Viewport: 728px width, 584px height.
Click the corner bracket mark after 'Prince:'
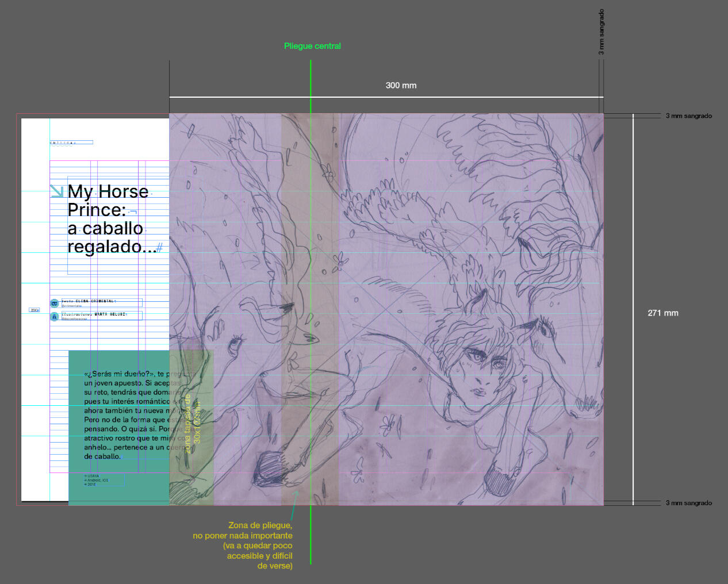[133, 212]
